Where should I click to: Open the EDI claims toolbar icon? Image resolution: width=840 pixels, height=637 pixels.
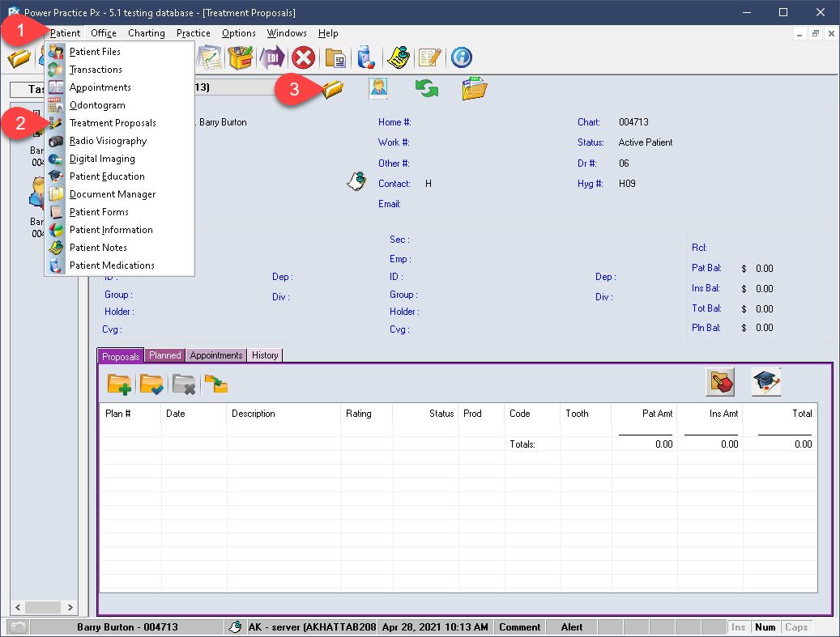point(271,57)
